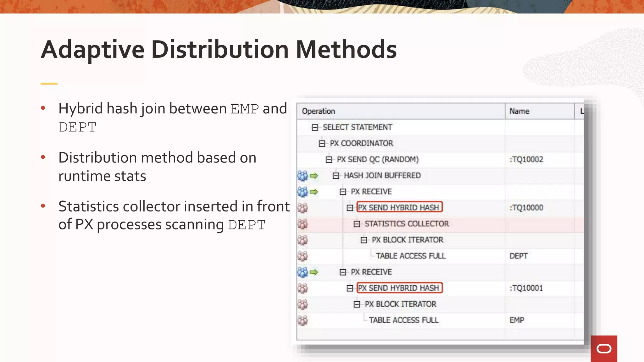Click the green arrow beside the second PX RECEIVE

tap(314, 272)
